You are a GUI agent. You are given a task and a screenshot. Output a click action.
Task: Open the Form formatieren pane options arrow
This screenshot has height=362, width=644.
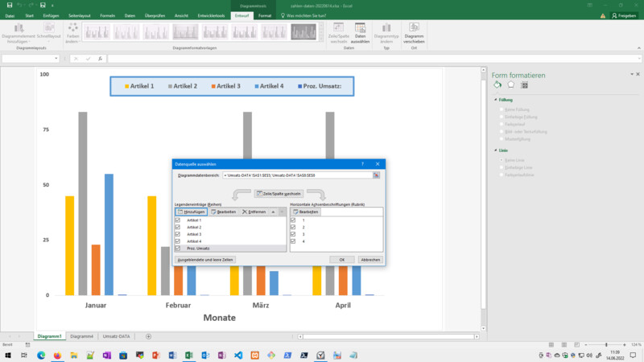(632, 74)
